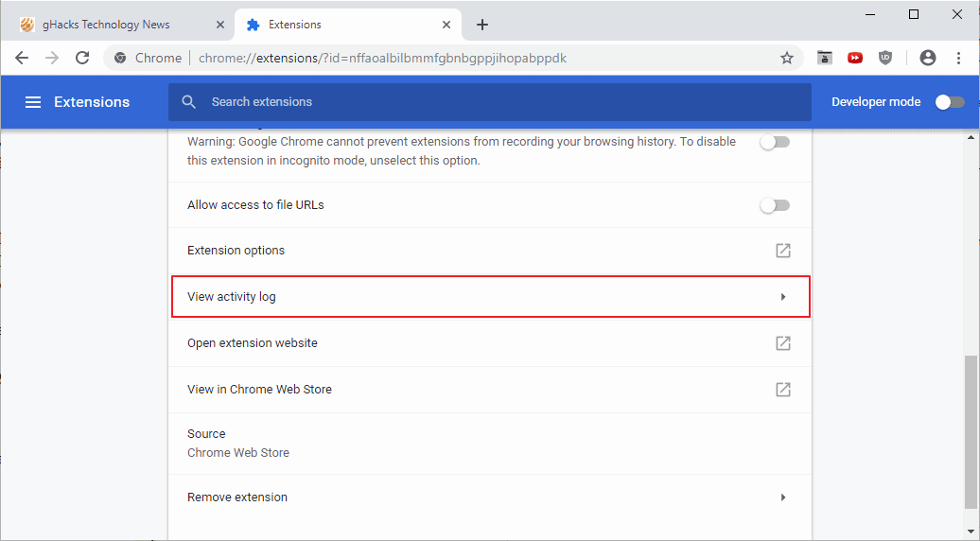
Task: Open the Extension options external link icon
Action: [783, 251]
